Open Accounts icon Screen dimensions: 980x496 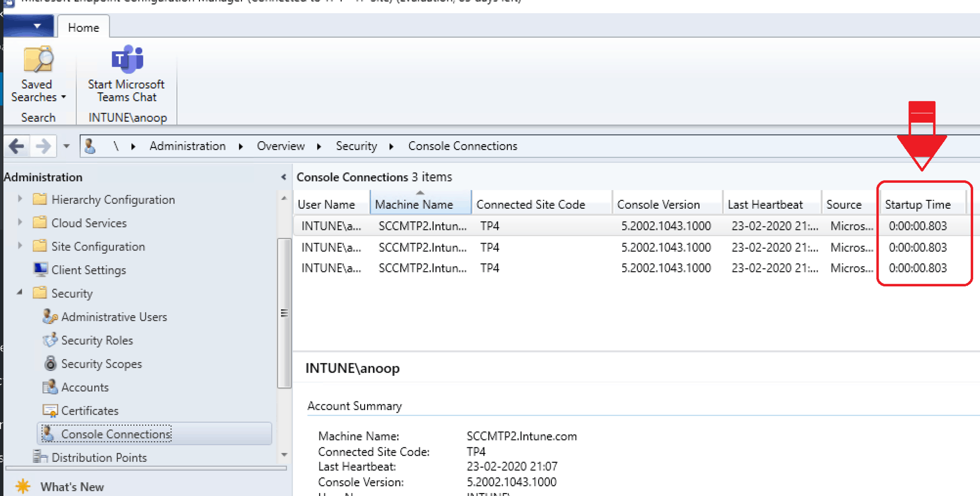coord(50,387)
